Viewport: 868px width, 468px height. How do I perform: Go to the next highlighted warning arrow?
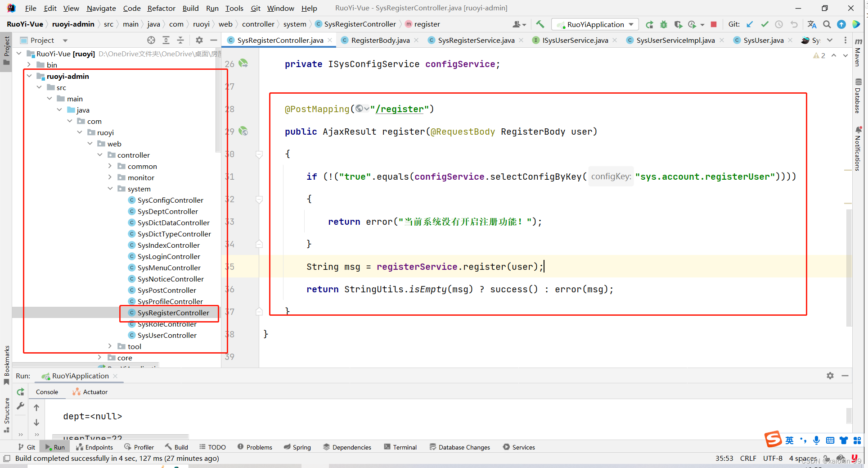(846, 55)
